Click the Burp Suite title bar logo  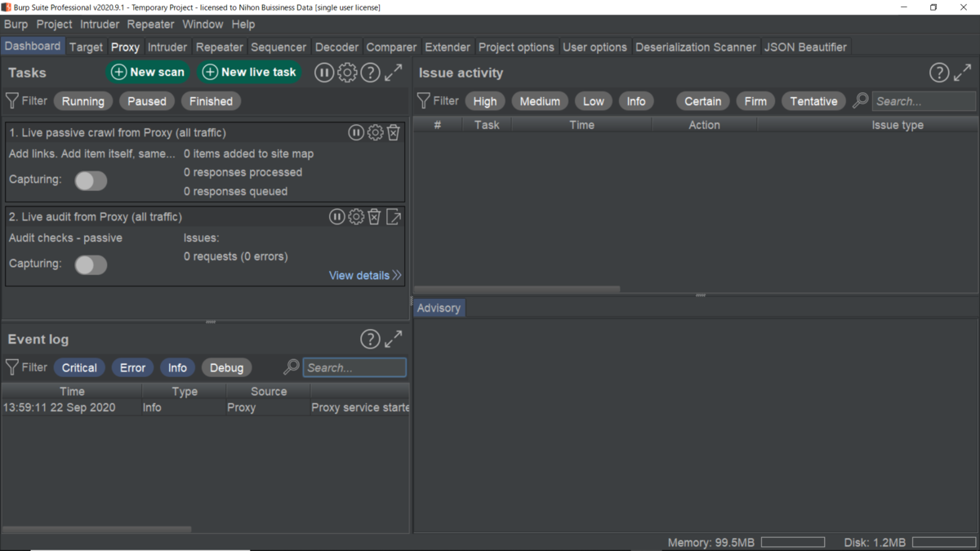click(x=7, y=7)
